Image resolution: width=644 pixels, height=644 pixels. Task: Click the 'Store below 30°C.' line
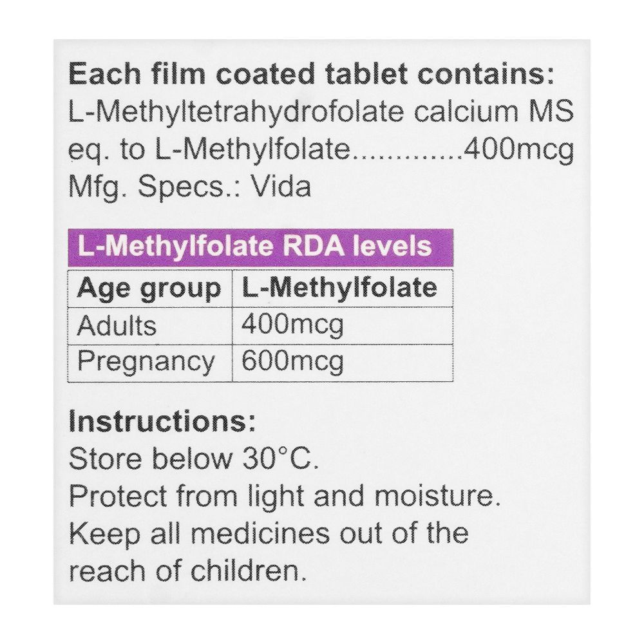[193, 459]
